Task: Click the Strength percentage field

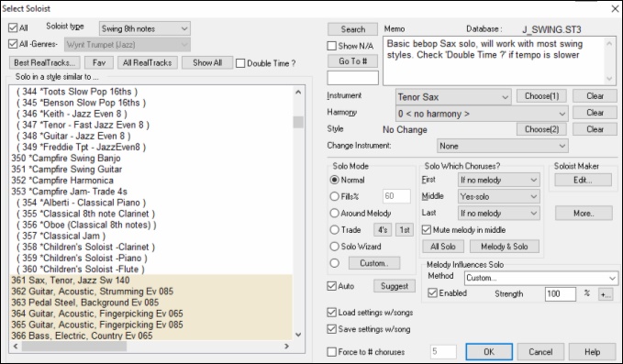Action: point(561,294)
